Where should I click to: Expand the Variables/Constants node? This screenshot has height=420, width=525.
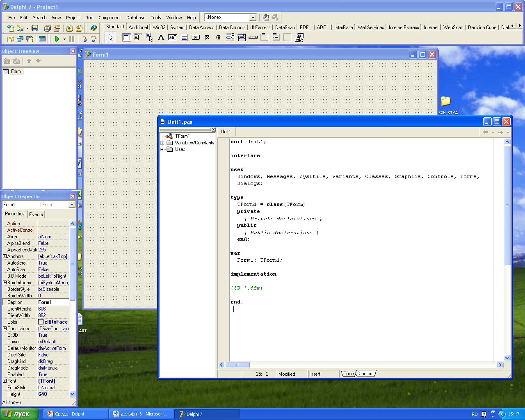162,143
